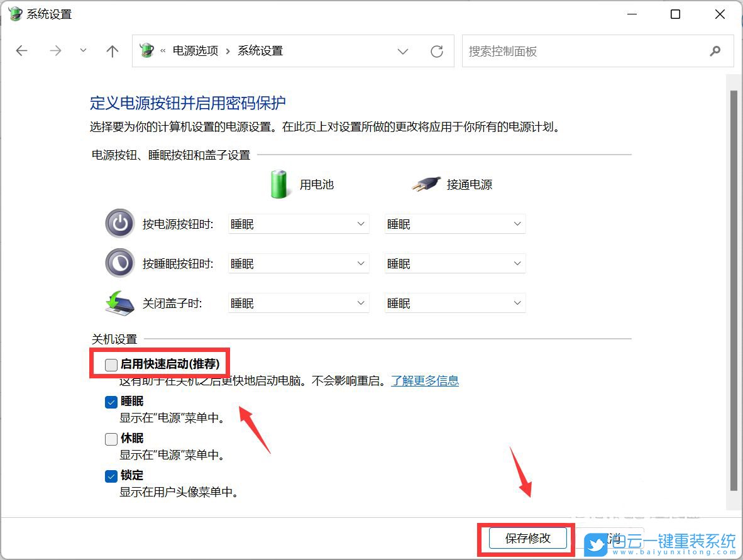Click the sleep button icon beside 按睡眠按钮时
Image resolution: width=743 pixels, height=560 pixels.
pyautogui.click(x=119, y=263)
